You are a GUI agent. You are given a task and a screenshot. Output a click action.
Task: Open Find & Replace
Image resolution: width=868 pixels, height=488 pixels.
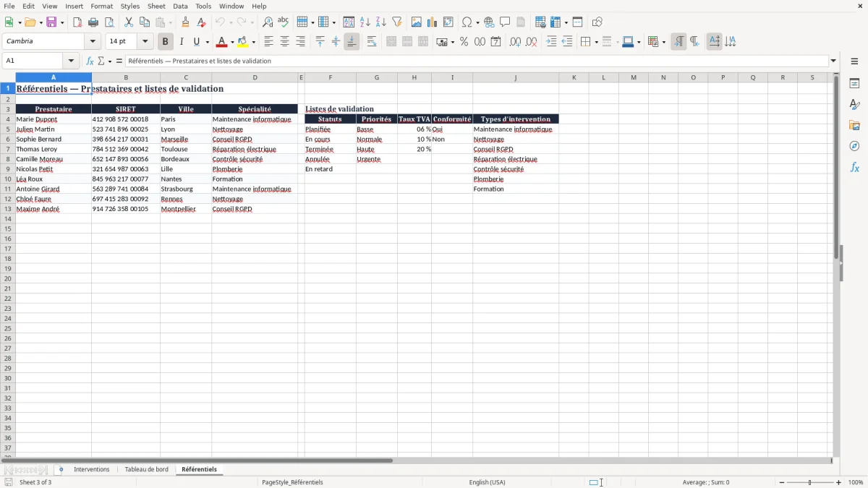pos(268,22)
